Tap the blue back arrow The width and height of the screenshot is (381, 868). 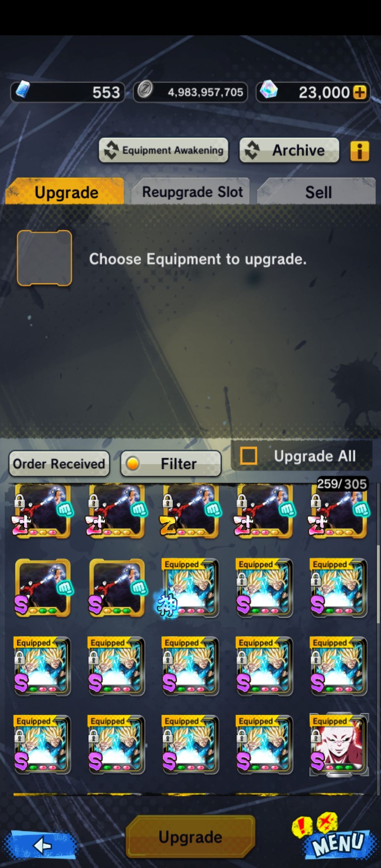pos(43,845)
